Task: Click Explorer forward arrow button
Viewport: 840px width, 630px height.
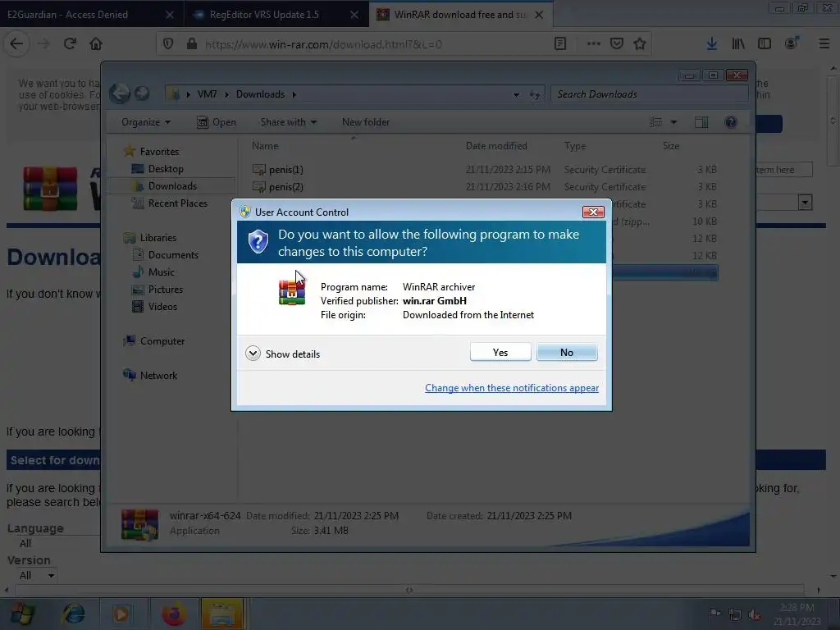Action: pyautogui.click(x=142, y=94)
